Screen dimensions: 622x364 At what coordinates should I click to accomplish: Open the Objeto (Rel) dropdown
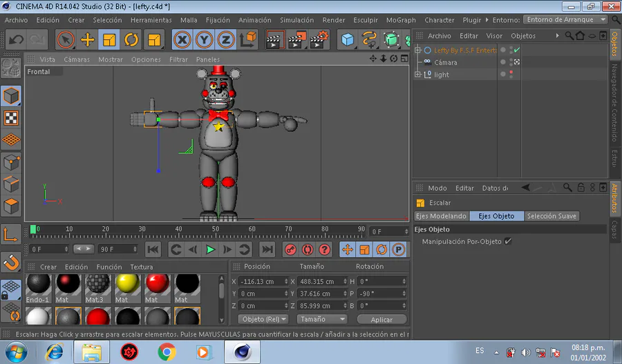coord(263,319)
